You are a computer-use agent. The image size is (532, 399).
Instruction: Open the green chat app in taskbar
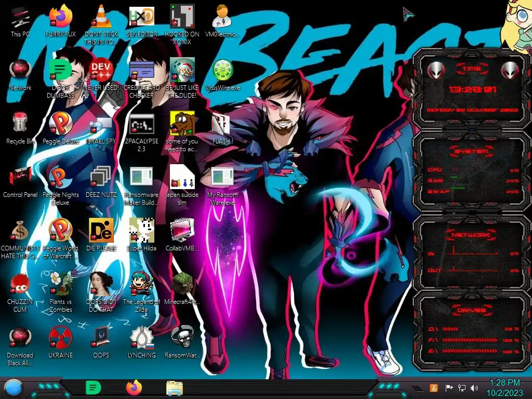click(94, 388)
